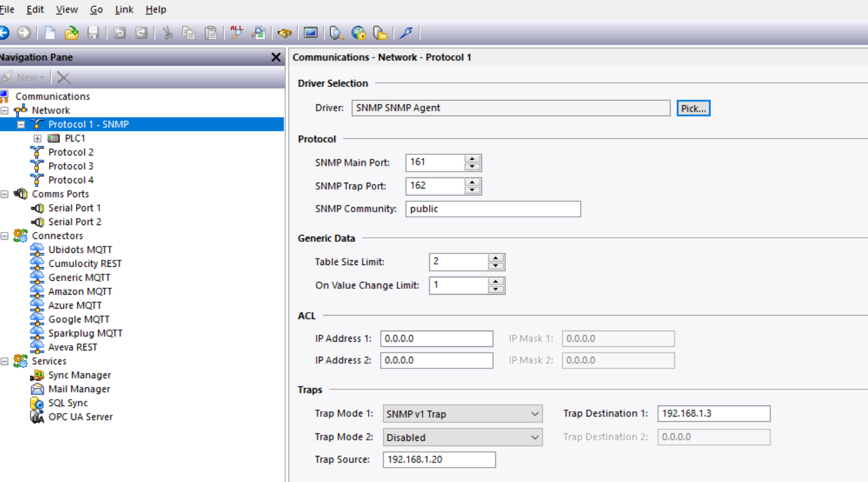
Task: Click the Paste clipboard icon
Action: 211,33
